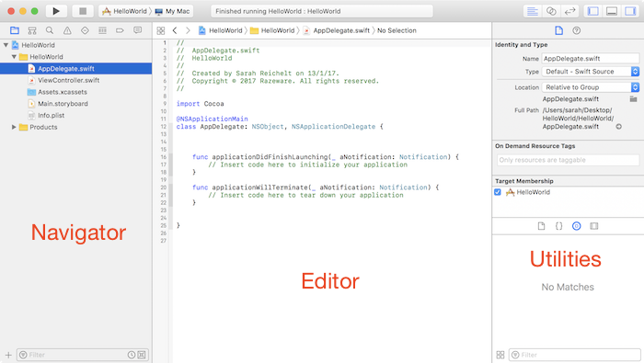Show only source-controlled files filter

pyautogui.click(x=142, y=355)
